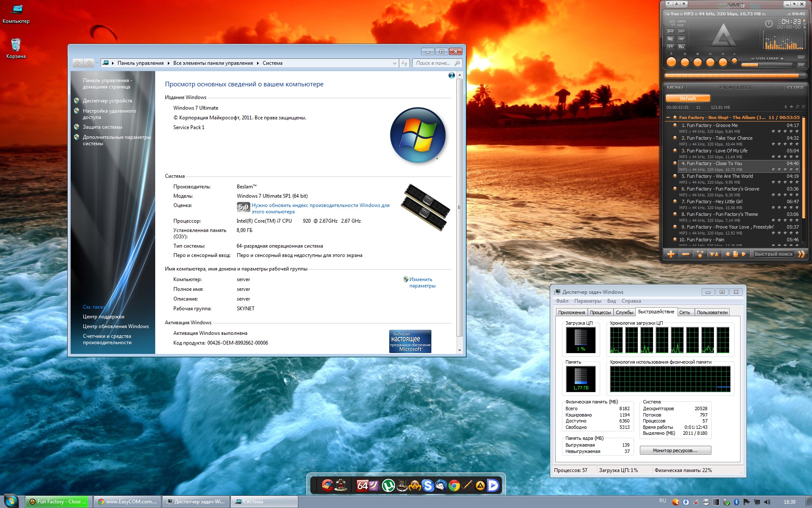This screenshot has width=812, height=508.
Task: Open Диспетчер устройств link
Action: click(107, 101)
